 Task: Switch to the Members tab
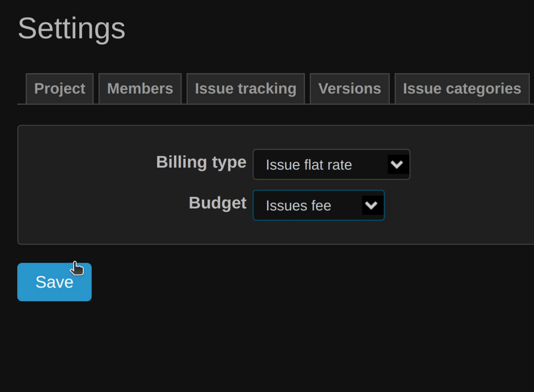point(140,88)
